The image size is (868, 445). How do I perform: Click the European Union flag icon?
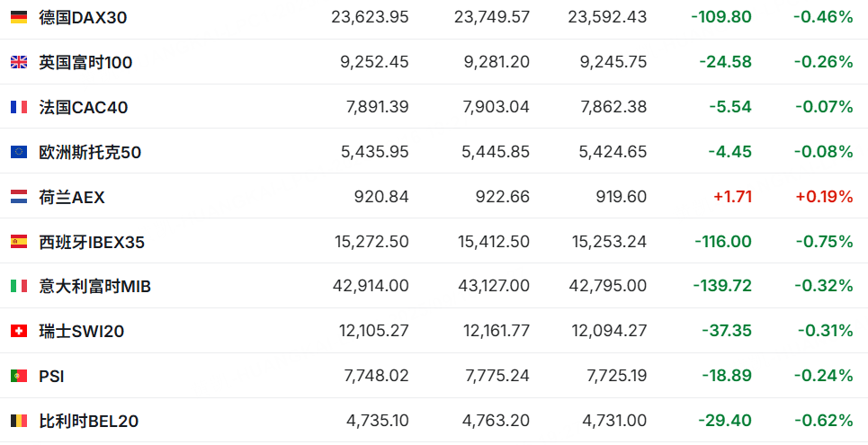19,152
